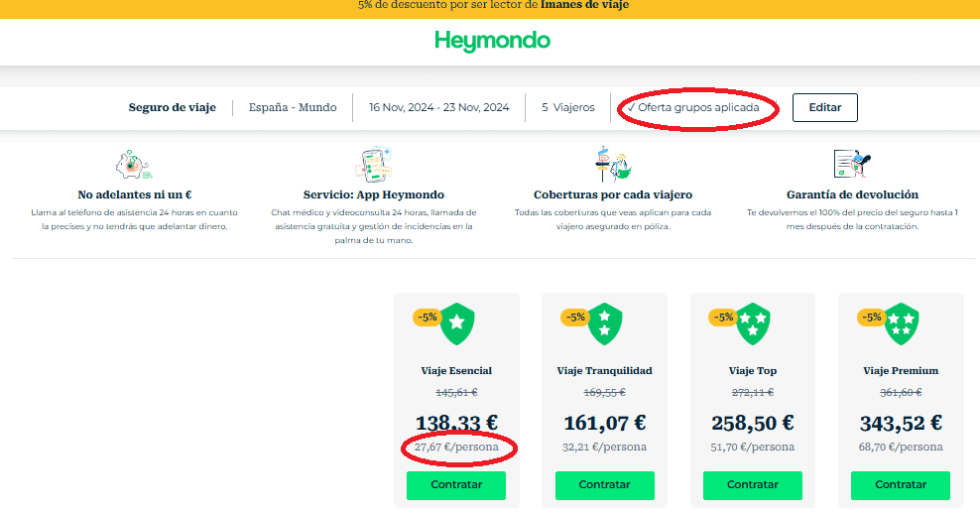
Task: Click the '5 Viajeros' text
Action: coord(568,107)
